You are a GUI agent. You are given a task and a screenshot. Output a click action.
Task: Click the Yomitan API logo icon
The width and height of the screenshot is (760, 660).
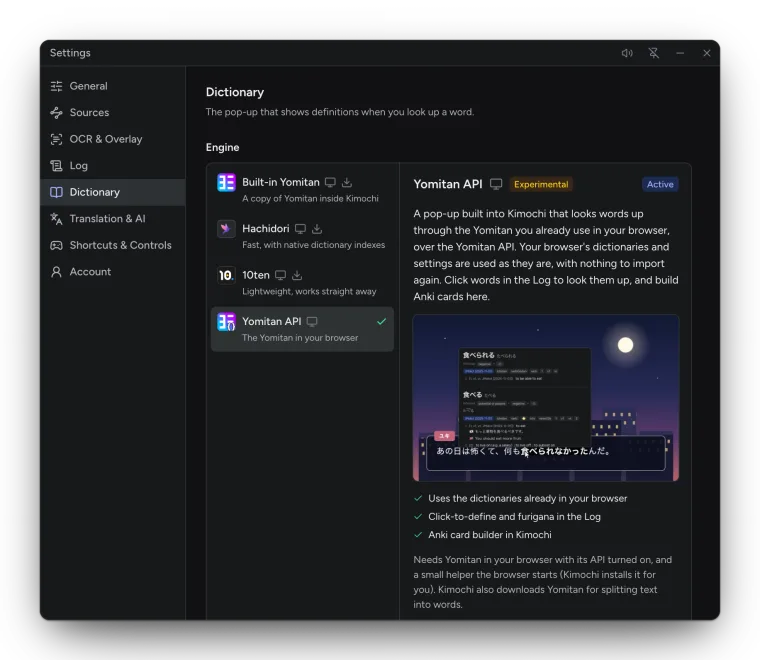pyautogui.click(x=226, y=322)
